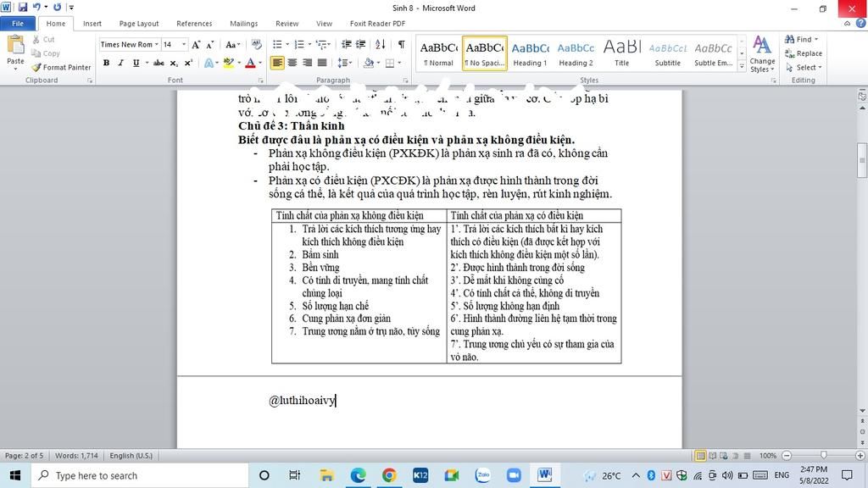
Task: Open the Select dropdown in Editing group
Action: [804, 67]
